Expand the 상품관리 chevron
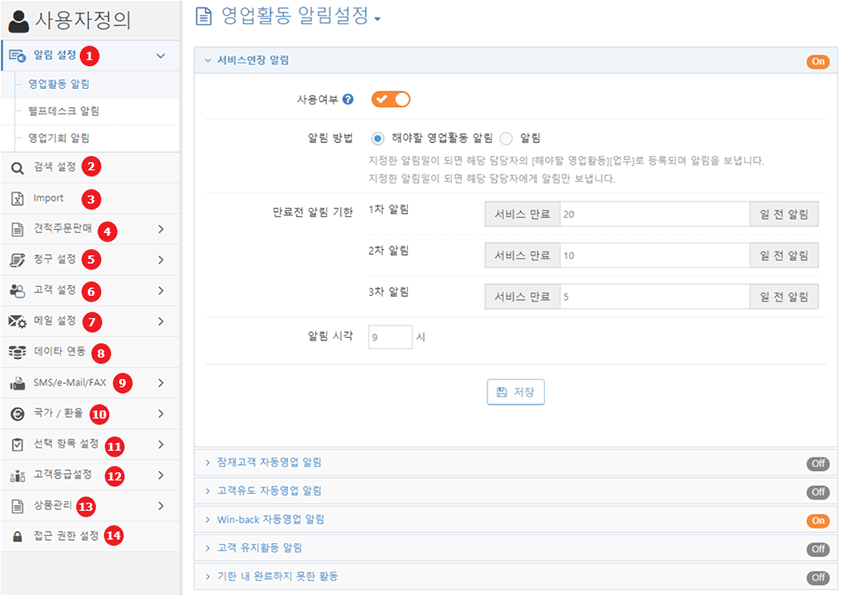 click(x=161, y=505)
